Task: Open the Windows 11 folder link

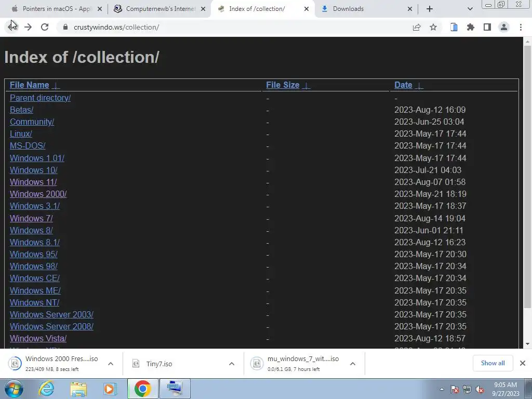Action: 33,182
